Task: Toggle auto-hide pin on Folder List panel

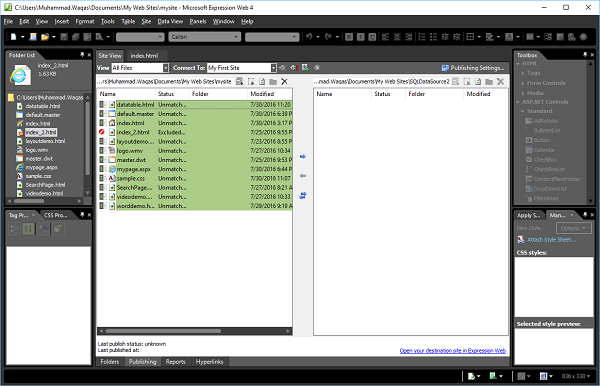Action: point(82,55)
